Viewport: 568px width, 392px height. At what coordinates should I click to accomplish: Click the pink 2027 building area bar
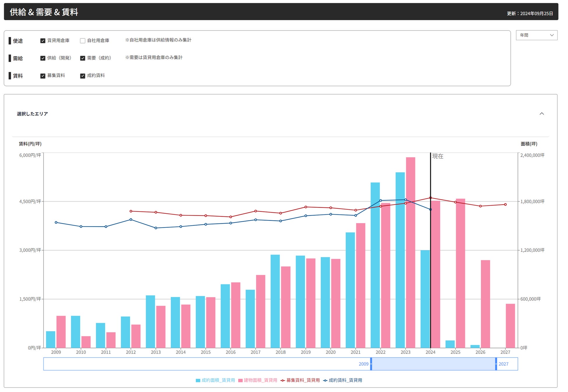tap(510, 326)
